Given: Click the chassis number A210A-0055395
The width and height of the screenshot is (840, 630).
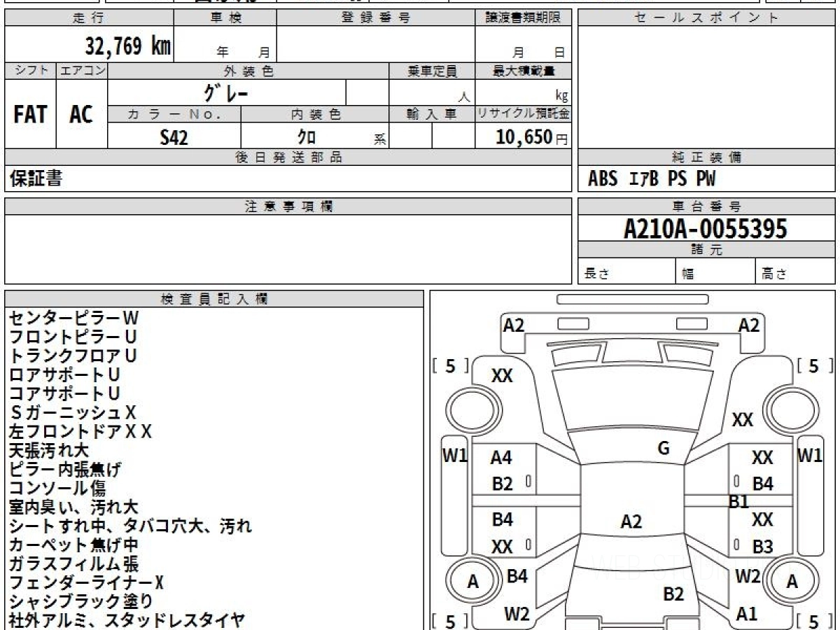Looking at the screenshot, I should (706, 228).
